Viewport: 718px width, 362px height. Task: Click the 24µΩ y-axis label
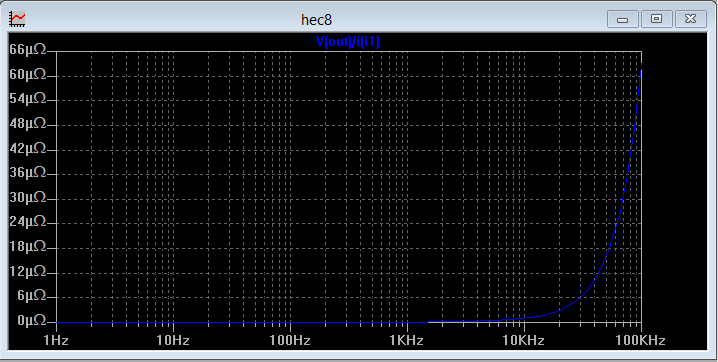[x=28, y=222]
